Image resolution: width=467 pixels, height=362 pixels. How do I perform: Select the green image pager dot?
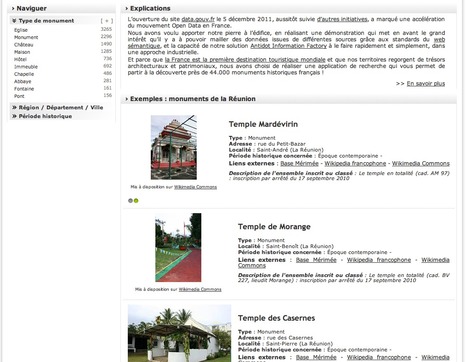136,201
